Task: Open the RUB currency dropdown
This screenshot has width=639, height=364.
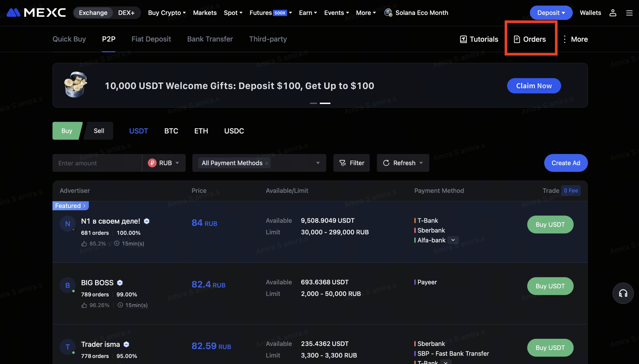Action: pos(164,163)
